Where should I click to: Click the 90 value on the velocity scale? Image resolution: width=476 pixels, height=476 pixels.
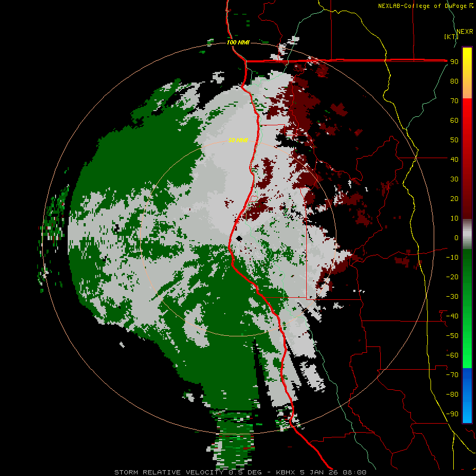pos(454,62)
